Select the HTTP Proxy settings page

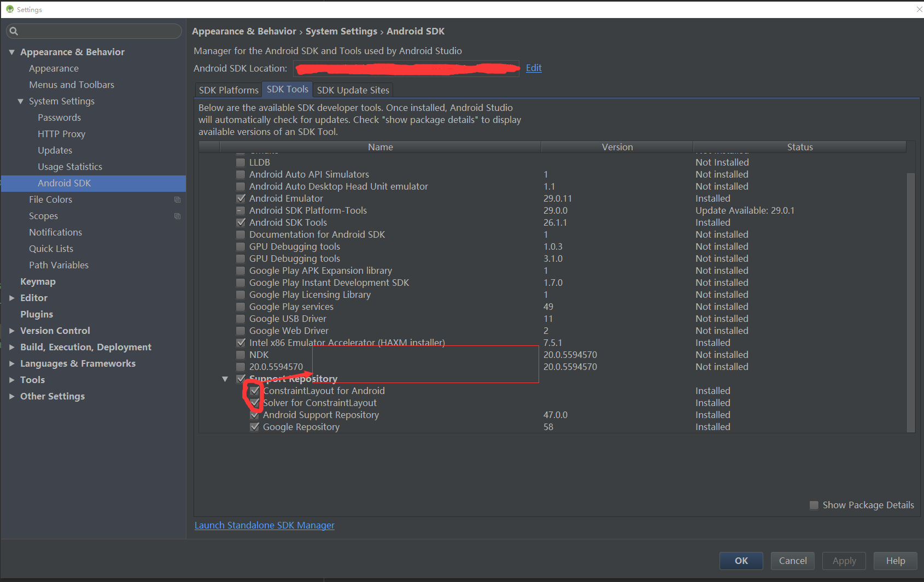click(x=61, y=134)
